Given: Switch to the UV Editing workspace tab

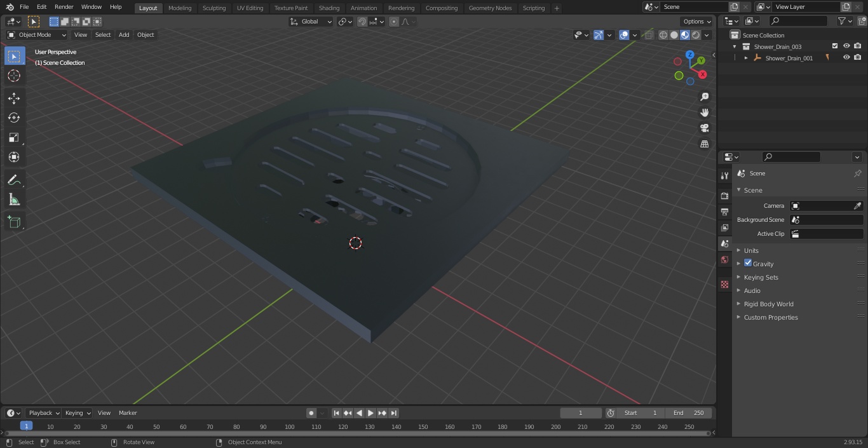Looking at the screenshot, I should [250, 8].
